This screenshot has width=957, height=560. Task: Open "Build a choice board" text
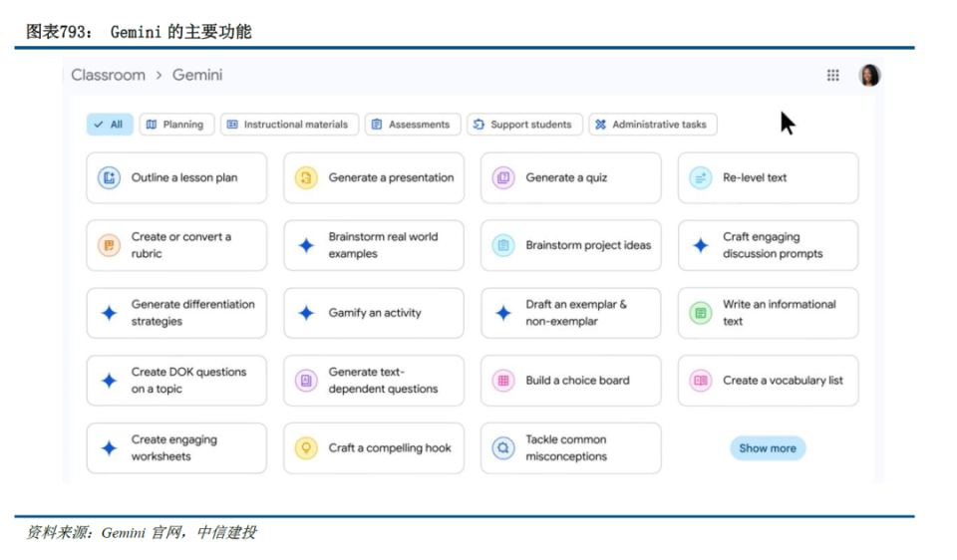pyautogui.click(x=577, y=381)
